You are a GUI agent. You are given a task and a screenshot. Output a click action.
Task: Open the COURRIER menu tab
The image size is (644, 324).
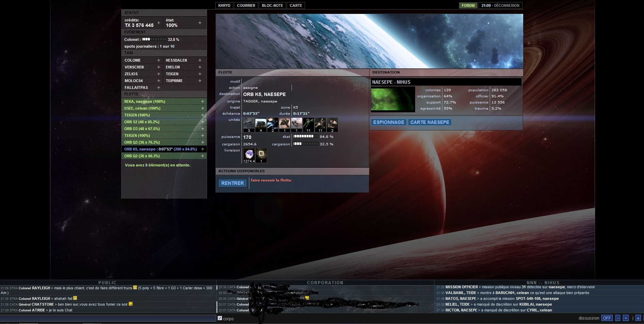point(246,5)
